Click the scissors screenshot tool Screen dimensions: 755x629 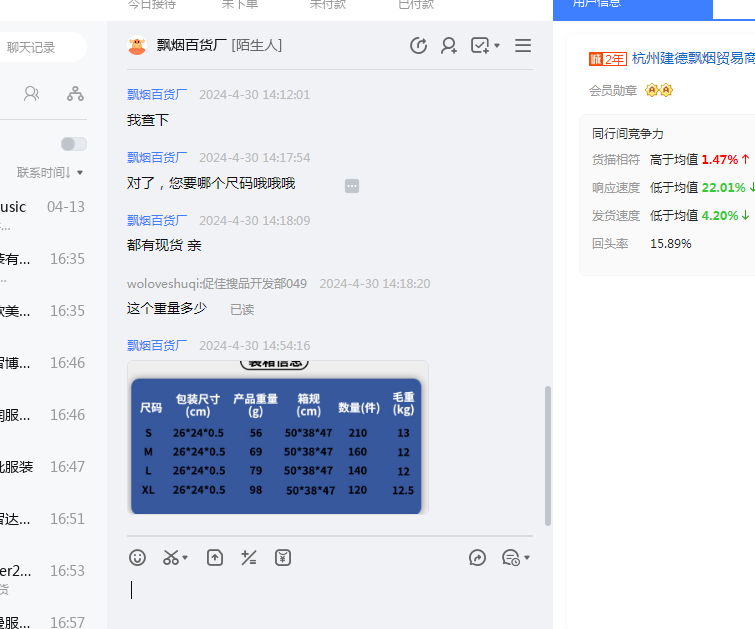point(171,558)
